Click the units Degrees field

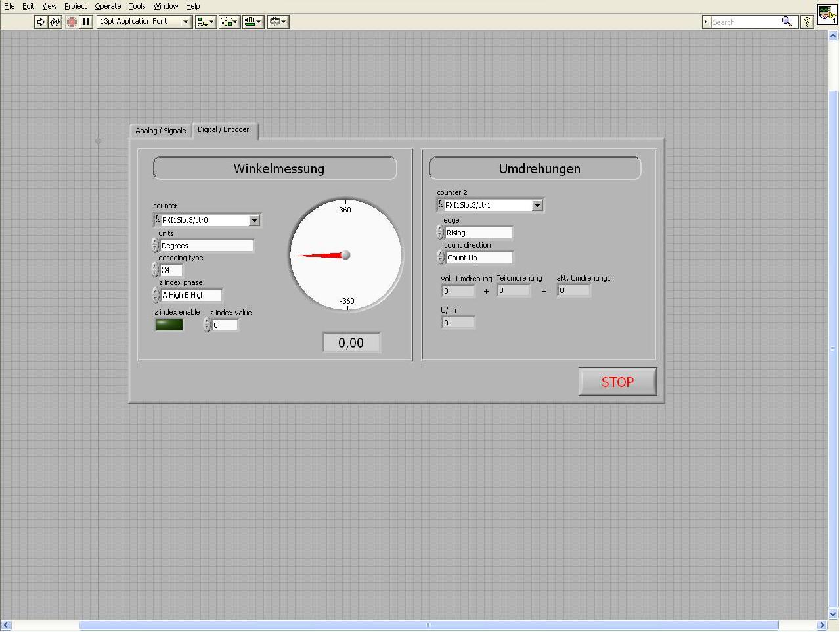[x=207, y=246]
